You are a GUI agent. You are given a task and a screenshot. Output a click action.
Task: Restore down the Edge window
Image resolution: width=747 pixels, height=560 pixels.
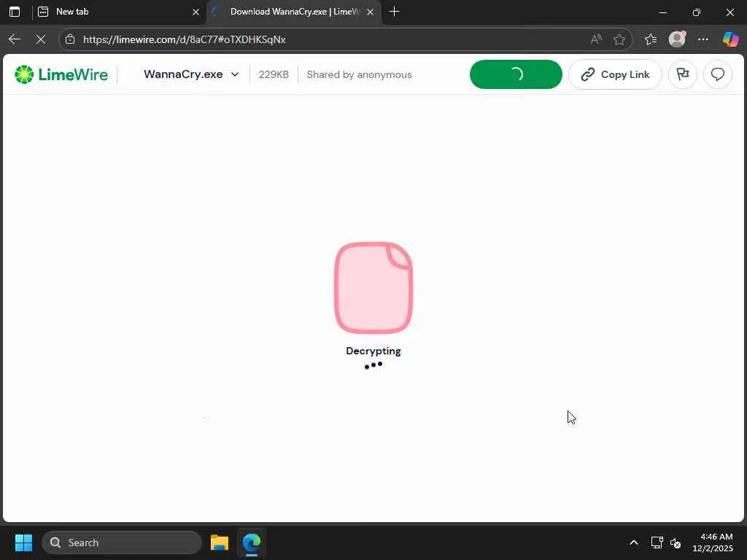pos(697,12)
